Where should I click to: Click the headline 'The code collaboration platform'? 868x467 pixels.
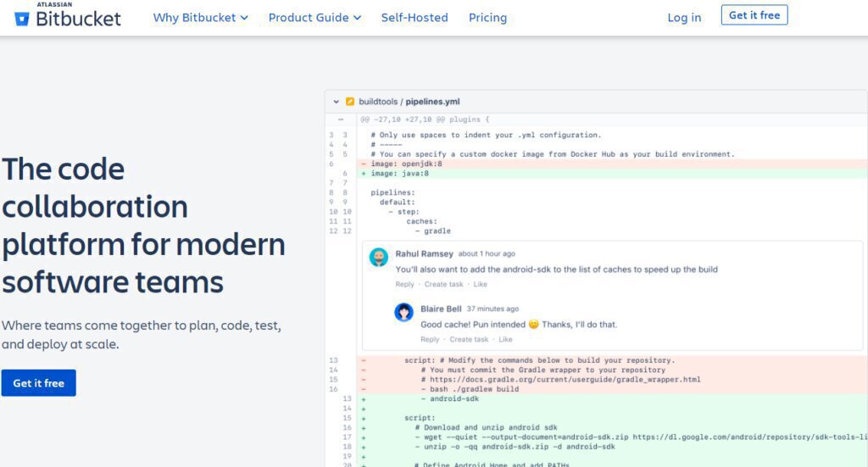point(143,225)
